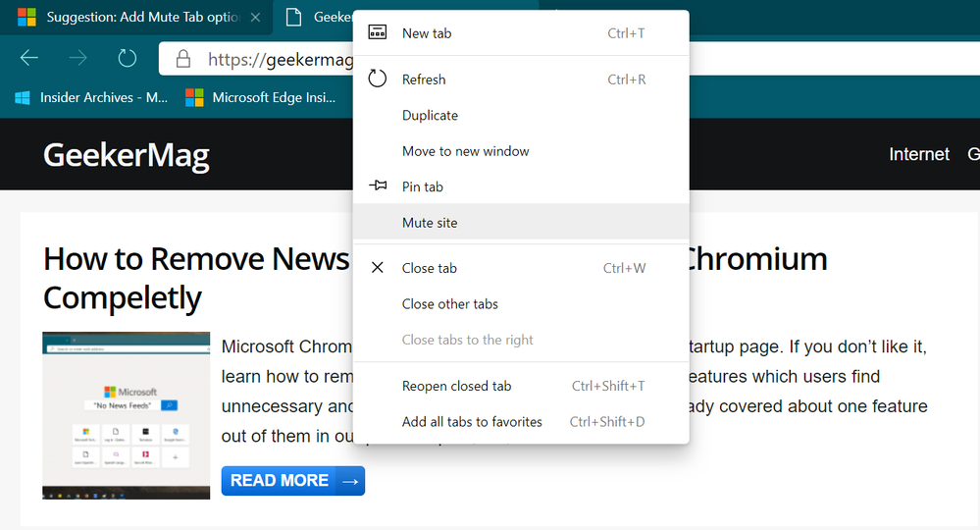Click Windows logo icon of Insider Archives bookmark
Image resolution: width=980 pixels, height=530 pixels.
(23, 97)
